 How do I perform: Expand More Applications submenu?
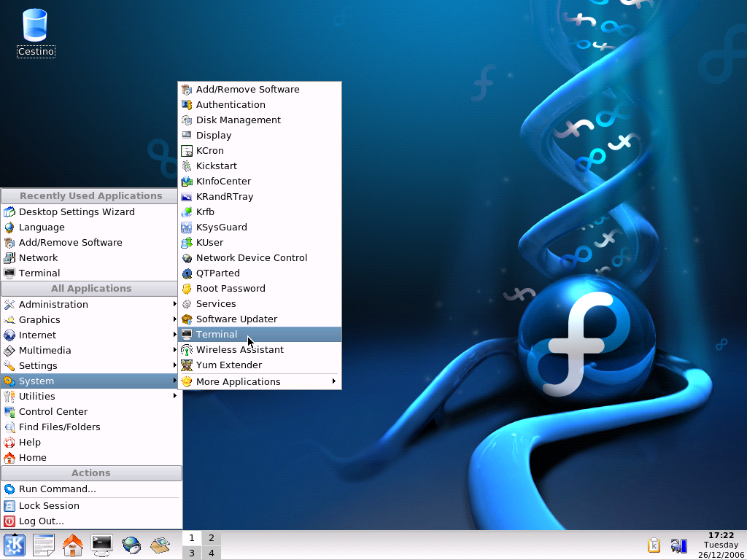pos(260,382)
